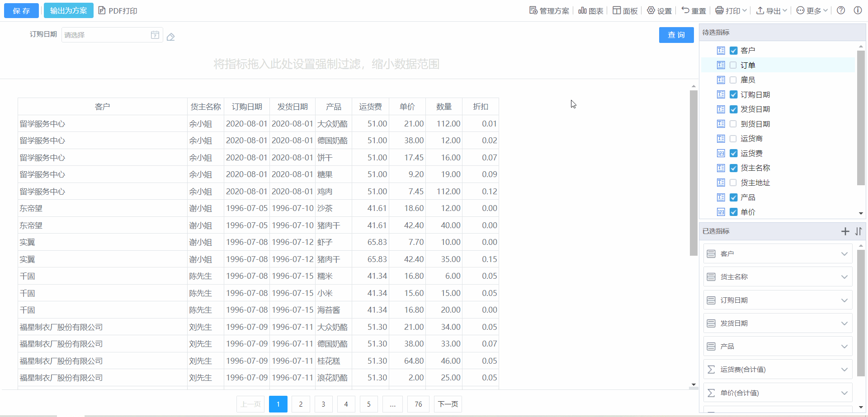Open 设置 settings gear
This screenshot has height=417, width=868.
coord(659,11)
